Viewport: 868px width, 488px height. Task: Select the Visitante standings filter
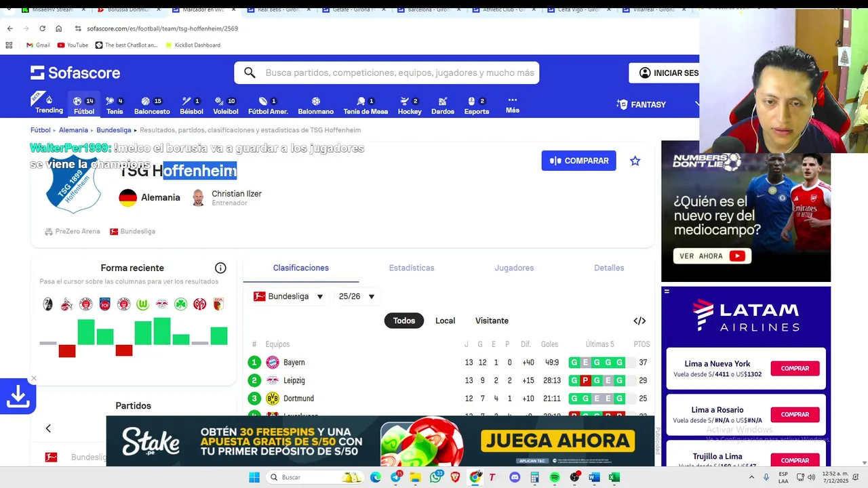(x=492, y=321)
